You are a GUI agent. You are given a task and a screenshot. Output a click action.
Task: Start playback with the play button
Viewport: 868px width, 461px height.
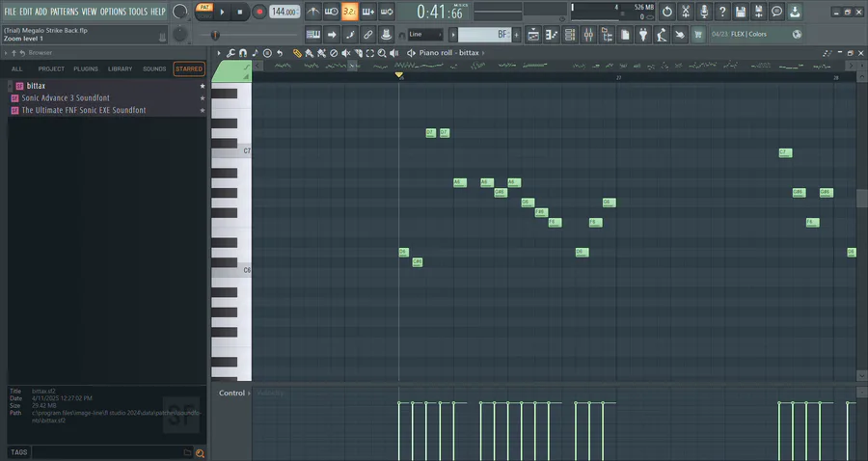click(222, 12)
